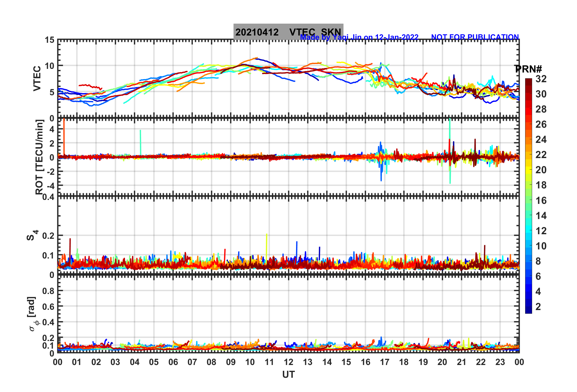Select colorbar PRN tick label 18
Image resolution: width=577 pixels, height=392 pixels.
541,185
